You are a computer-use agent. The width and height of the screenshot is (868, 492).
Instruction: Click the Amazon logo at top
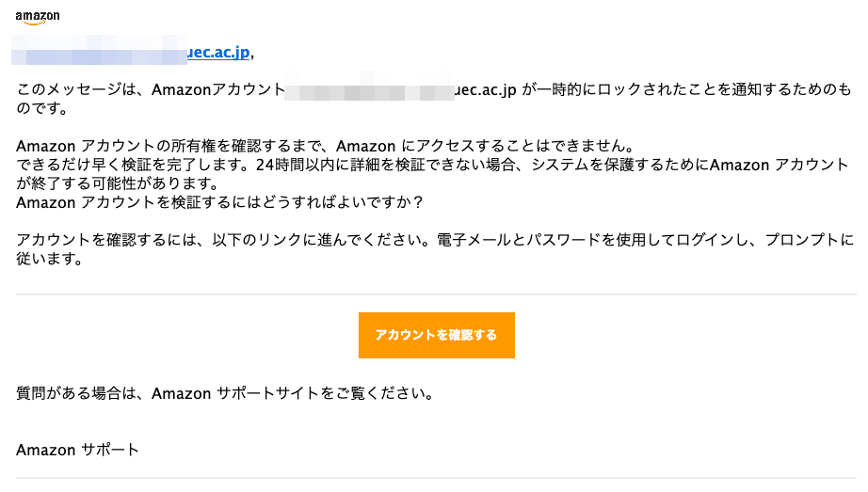pyautogui.click(x=38, y=18)
